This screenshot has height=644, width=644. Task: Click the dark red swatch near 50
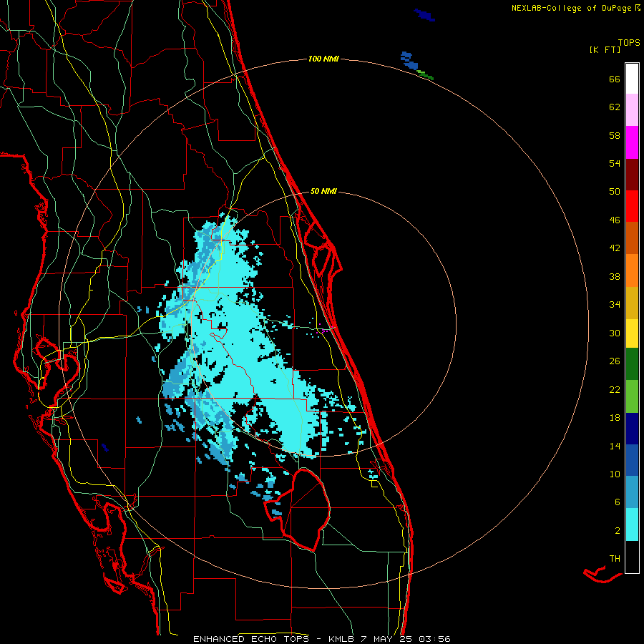632,175
